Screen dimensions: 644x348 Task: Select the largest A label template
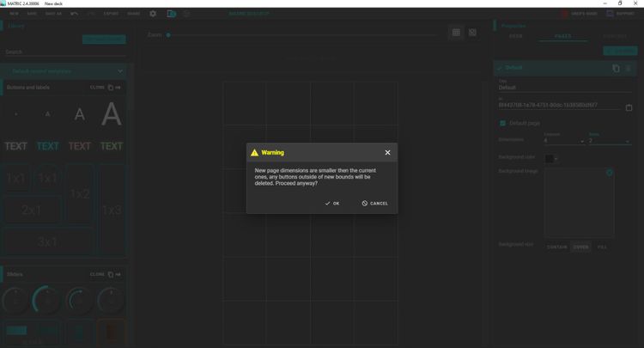click(x=112, y=113)
